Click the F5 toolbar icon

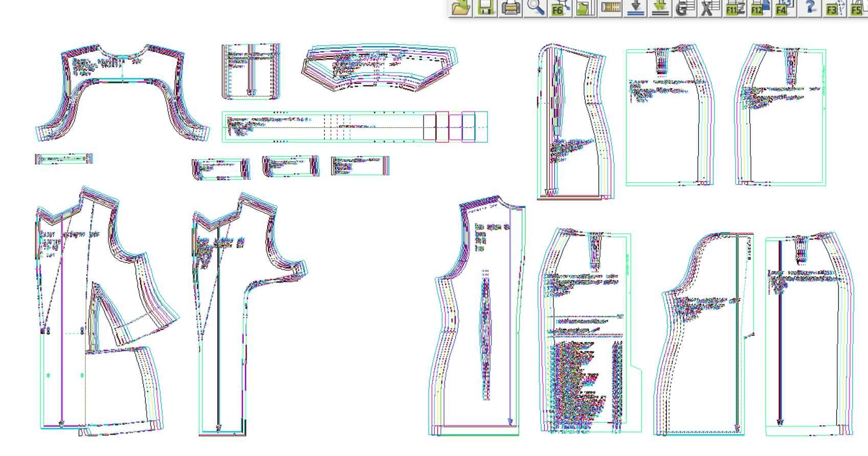857,8
